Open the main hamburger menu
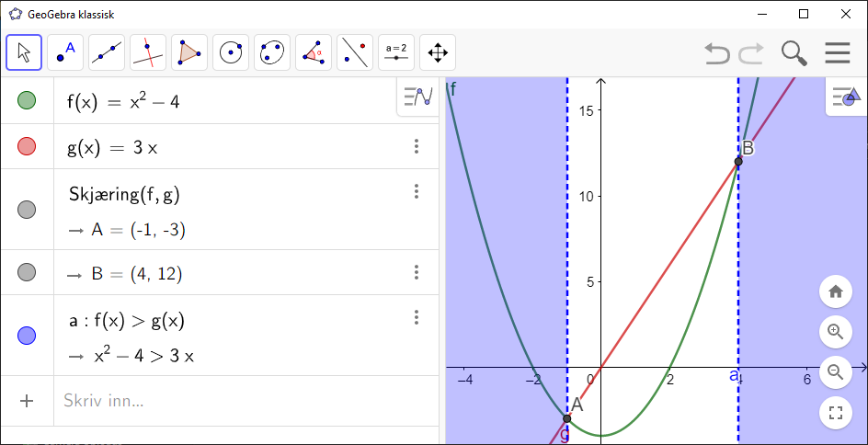 pyautogui.click(x=837, y=53)
